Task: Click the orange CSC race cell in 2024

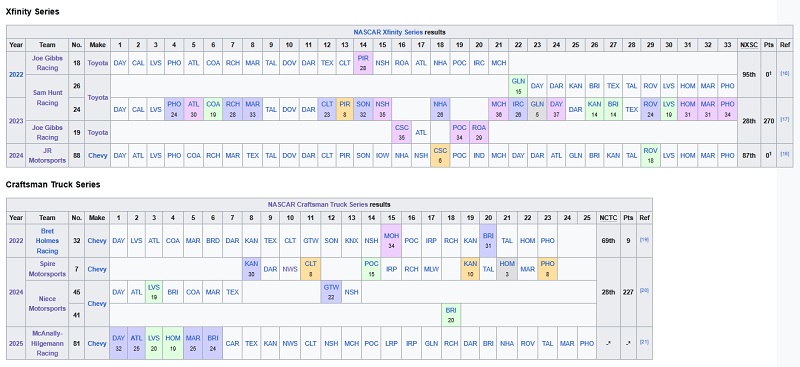Action: coord(440,155)
